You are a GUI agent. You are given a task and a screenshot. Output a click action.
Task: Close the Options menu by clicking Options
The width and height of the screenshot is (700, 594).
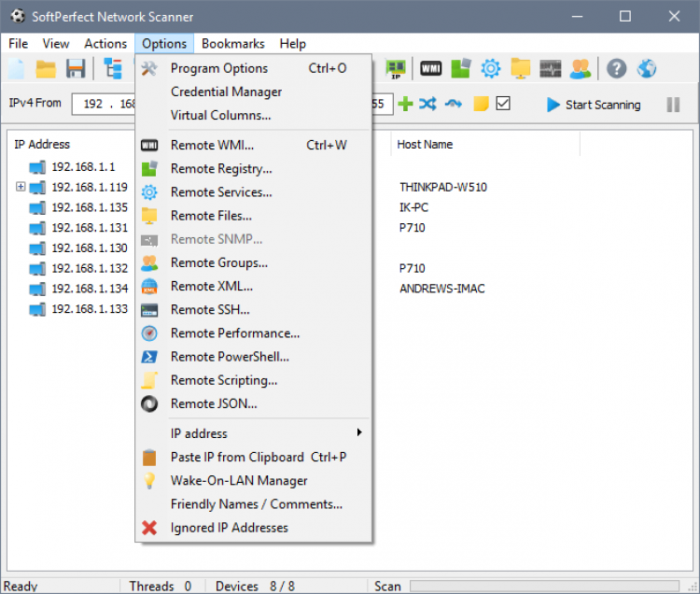(x=164, y=44)
